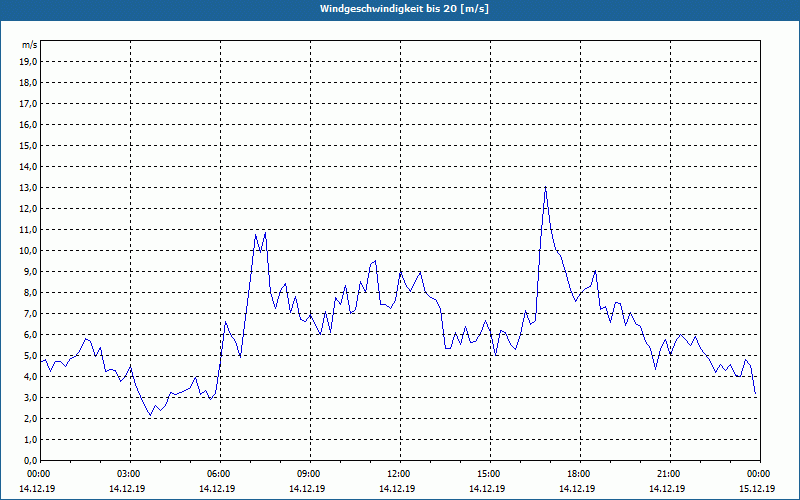Select the 2,0 y-axis label

[30, 419]
